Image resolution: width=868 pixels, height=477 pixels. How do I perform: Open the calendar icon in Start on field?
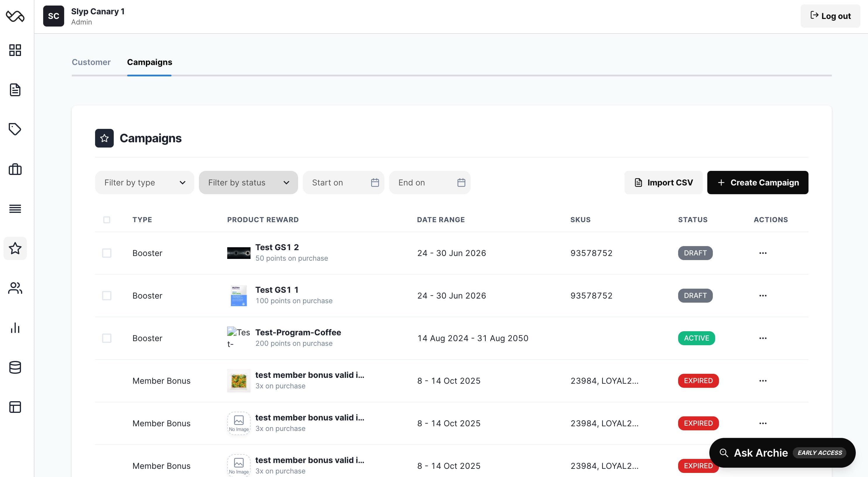[375, 183]
